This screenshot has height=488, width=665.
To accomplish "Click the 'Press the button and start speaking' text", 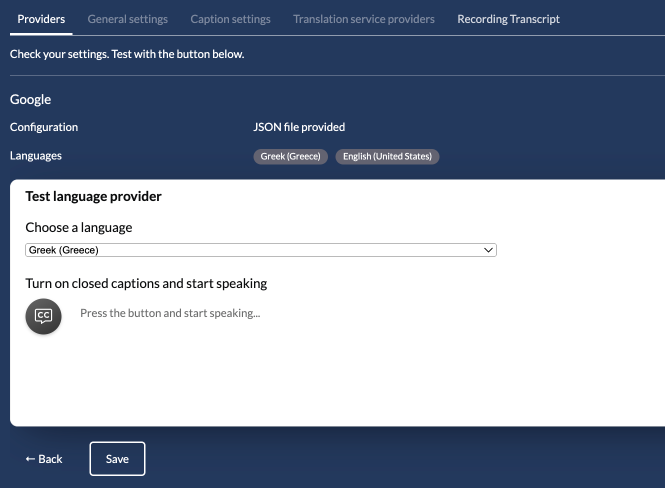I will pos(170,313).
